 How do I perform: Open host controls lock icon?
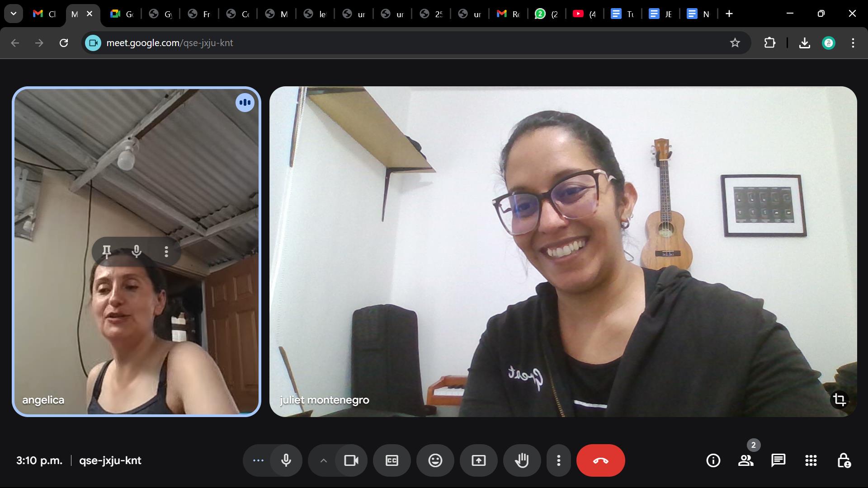tap(843, 460)
